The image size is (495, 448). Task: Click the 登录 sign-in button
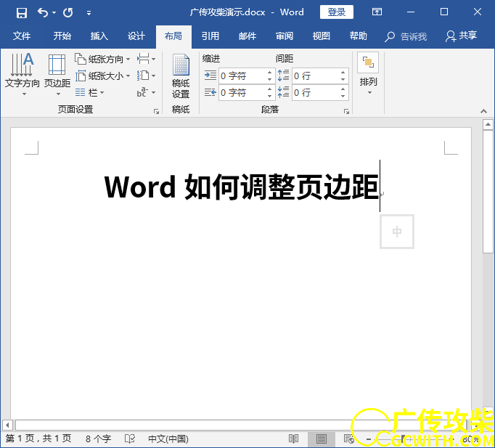(x=337, y=12)
